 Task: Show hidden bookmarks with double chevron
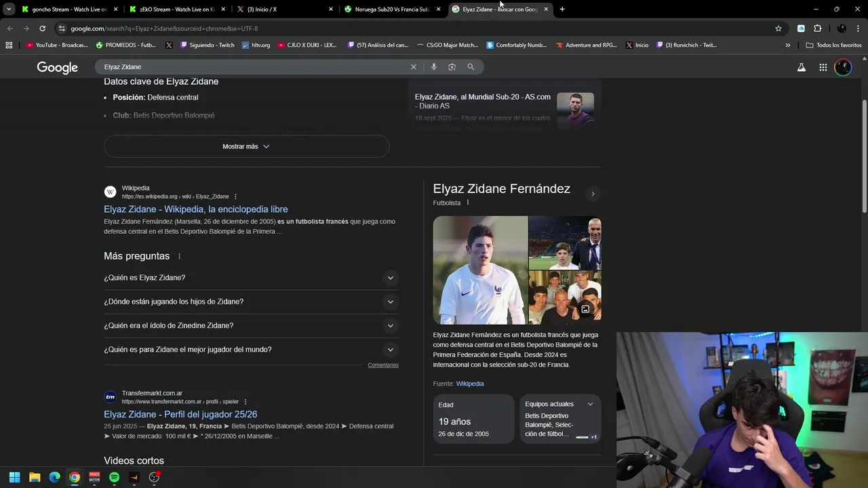(788, 45)
